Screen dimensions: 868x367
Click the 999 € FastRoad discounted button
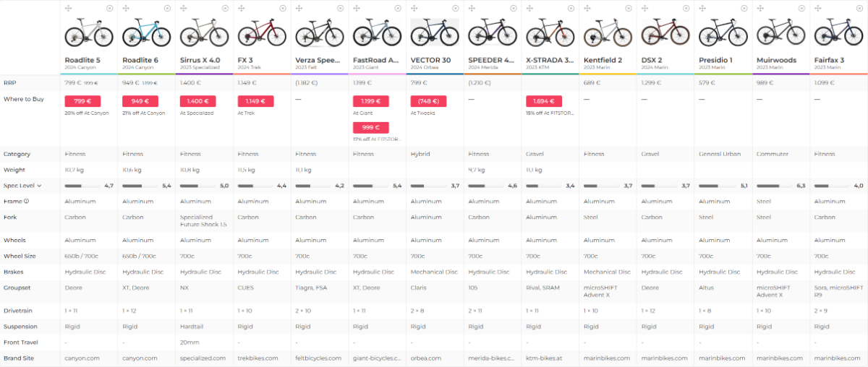371,127
